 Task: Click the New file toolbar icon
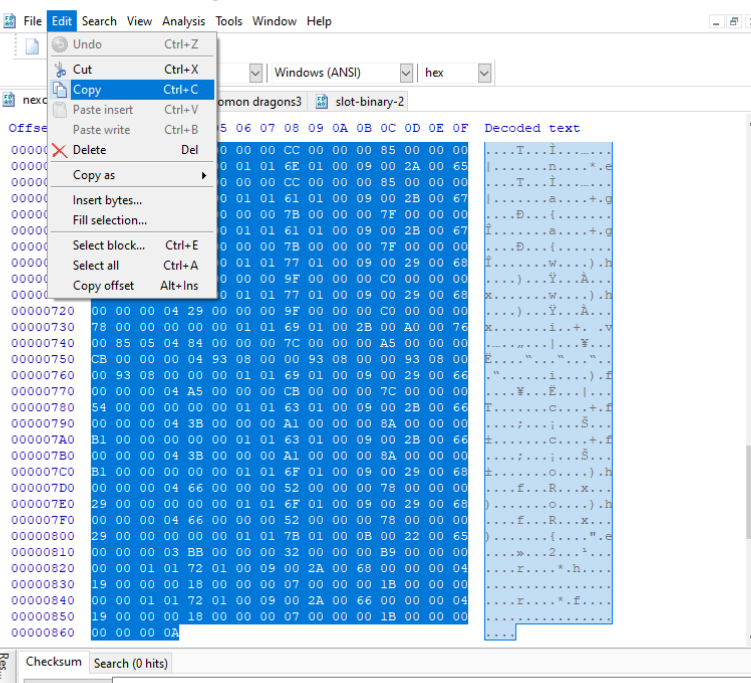click(x=32, y=46)
